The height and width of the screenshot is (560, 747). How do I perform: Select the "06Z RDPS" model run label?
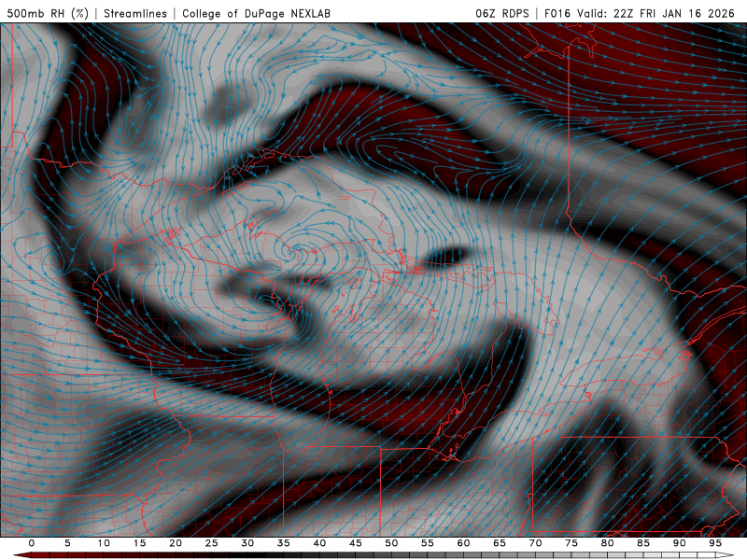pyautogui.click(x=502, y=13)
